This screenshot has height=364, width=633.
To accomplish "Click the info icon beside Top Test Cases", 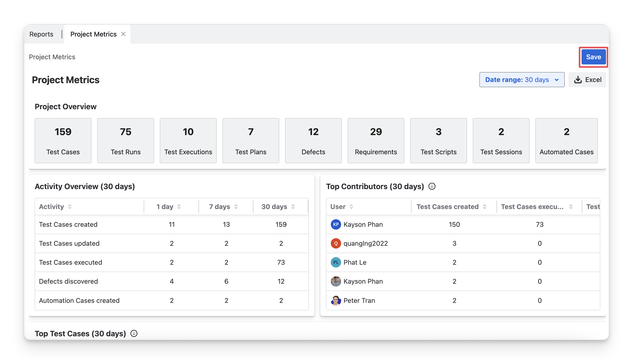I will [x=134, y=333].
